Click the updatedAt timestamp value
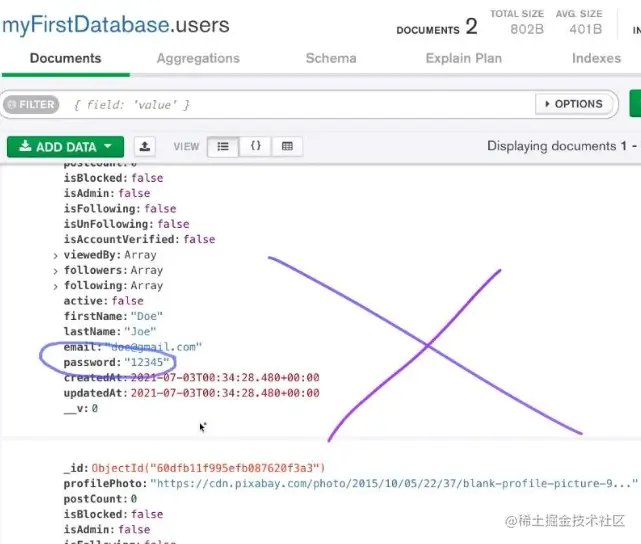This screenshot has height=544, width=641. click(225, 393)
